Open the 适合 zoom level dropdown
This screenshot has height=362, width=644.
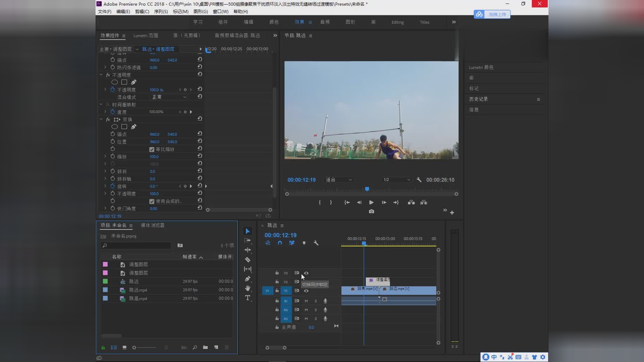339,180
